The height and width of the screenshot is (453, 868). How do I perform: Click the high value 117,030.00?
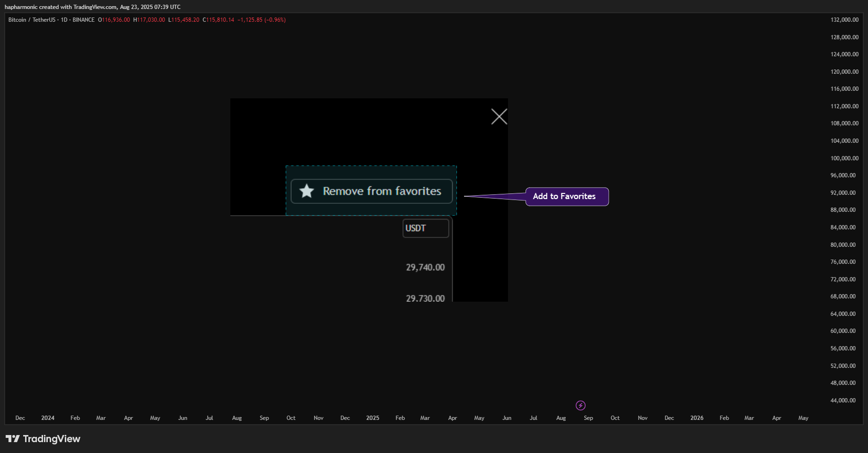pos(151,20)
